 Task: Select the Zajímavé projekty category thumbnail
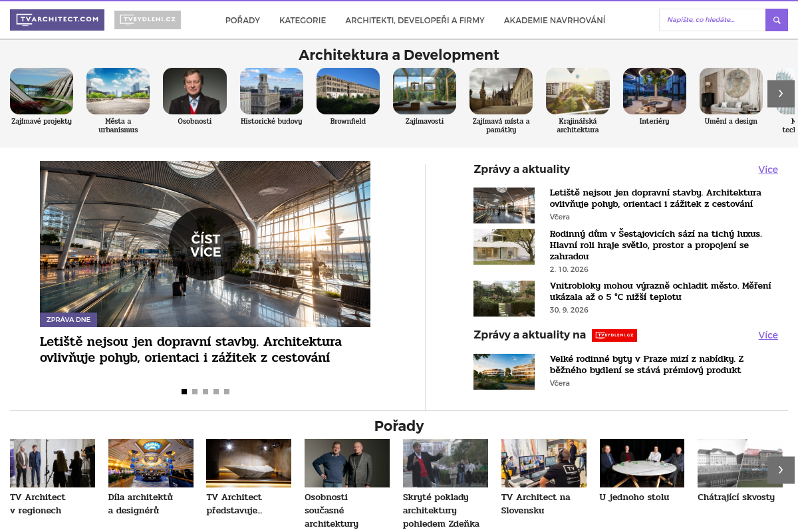41,91
